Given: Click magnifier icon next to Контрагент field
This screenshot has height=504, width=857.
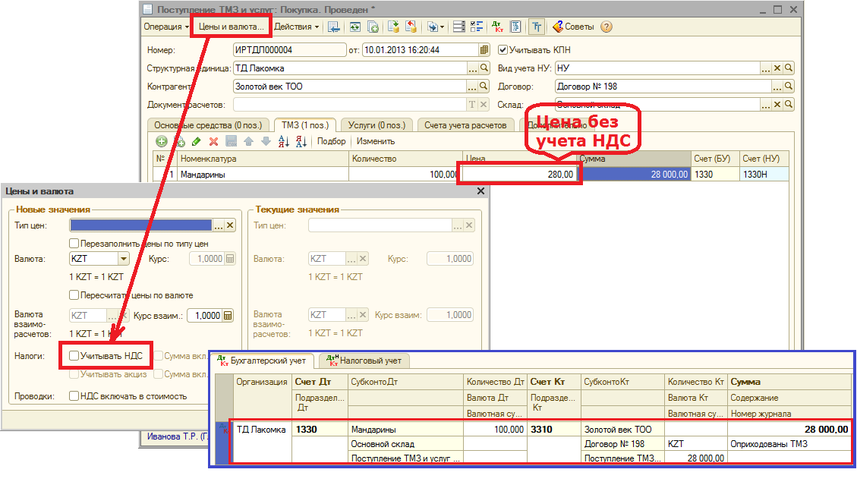Looking at the screenshot, I should [484, 87].
